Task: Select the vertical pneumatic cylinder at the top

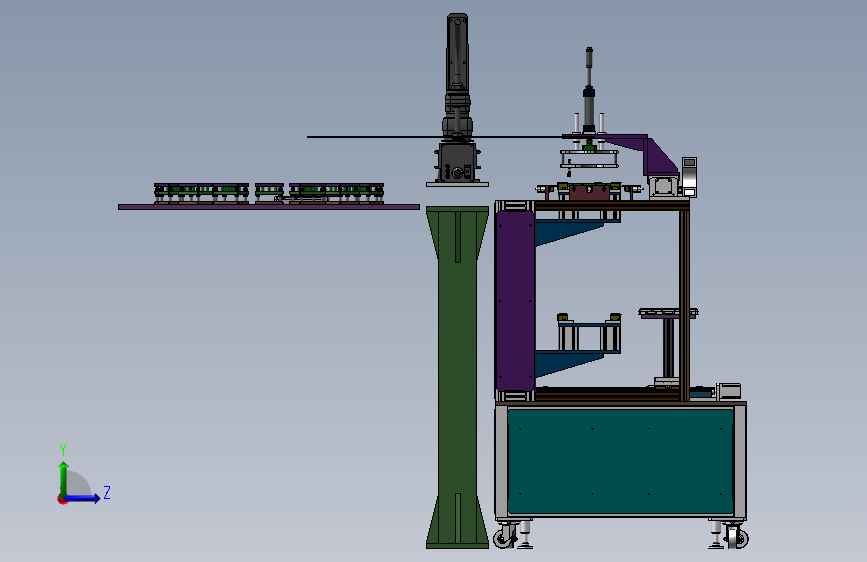Action: pos(589,90)
